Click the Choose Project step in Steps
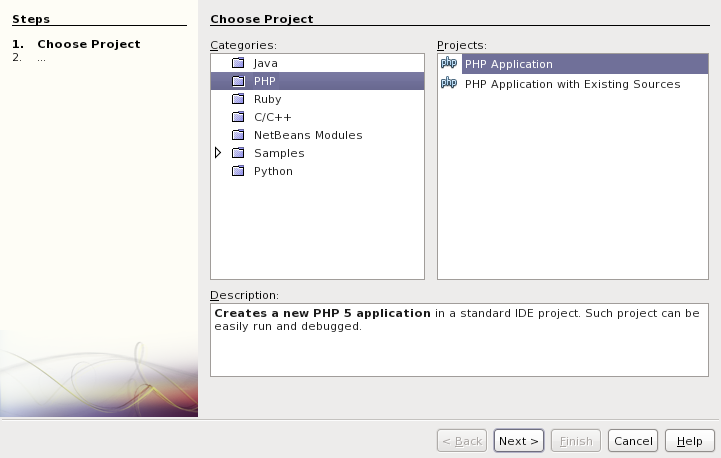Image resolution: width=721 pixels, height=458 pixels. (x=88, y=44)
